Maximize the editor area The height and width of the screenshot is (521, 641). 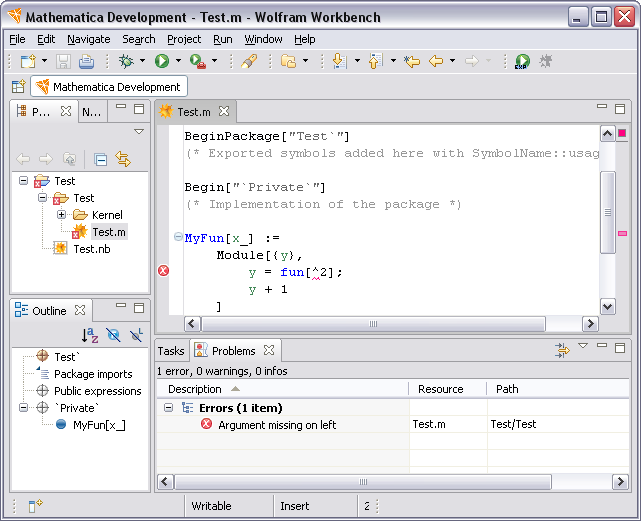click(x=620, y=109)
